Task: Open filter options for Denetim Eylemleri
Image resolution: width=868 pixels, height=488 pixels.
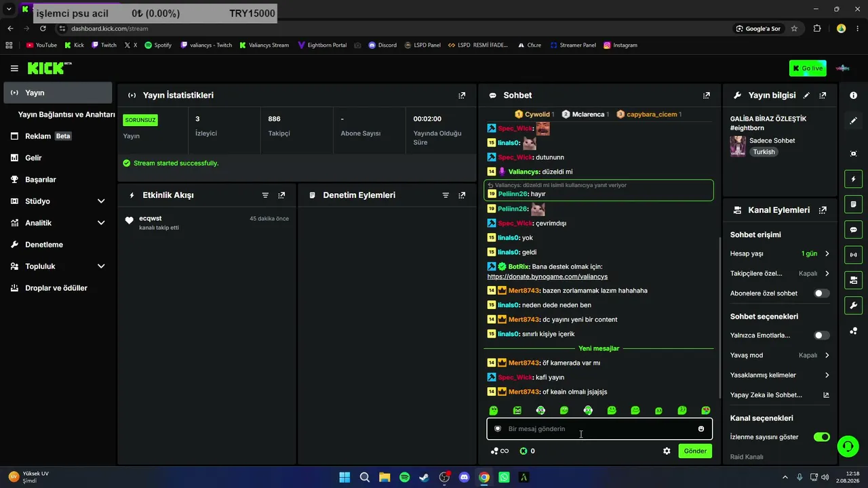Action: (x=446, y=195)
